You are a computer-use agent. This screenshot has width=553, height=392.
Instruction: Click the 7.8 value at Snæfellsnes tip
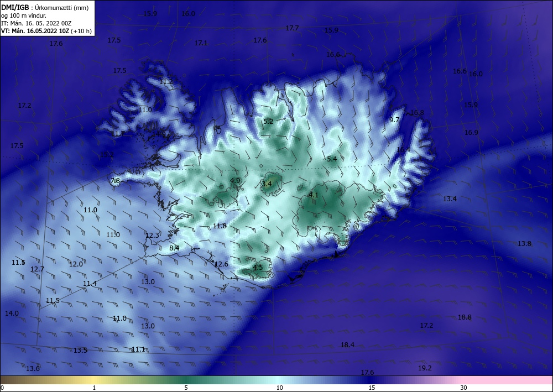(x=116, y=180)
